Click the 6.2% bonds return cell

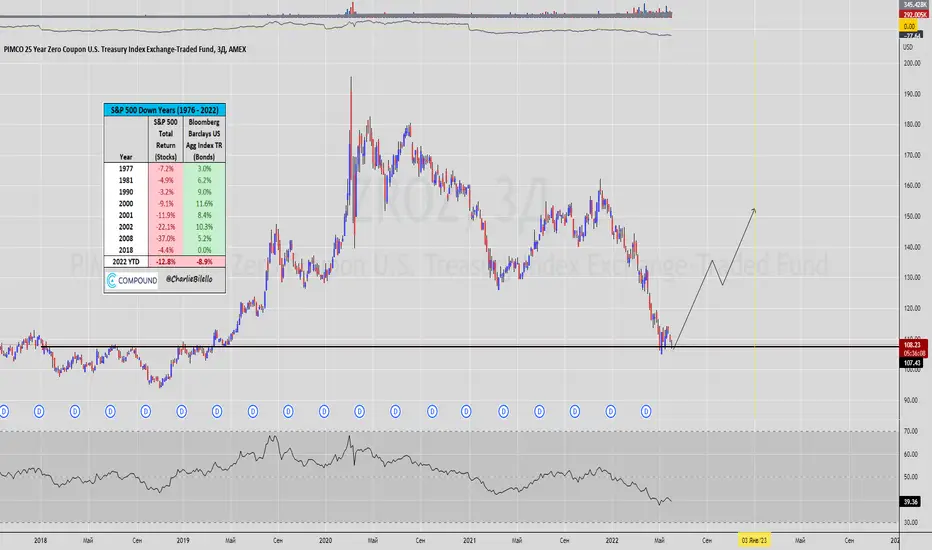[x=204, y=180]
